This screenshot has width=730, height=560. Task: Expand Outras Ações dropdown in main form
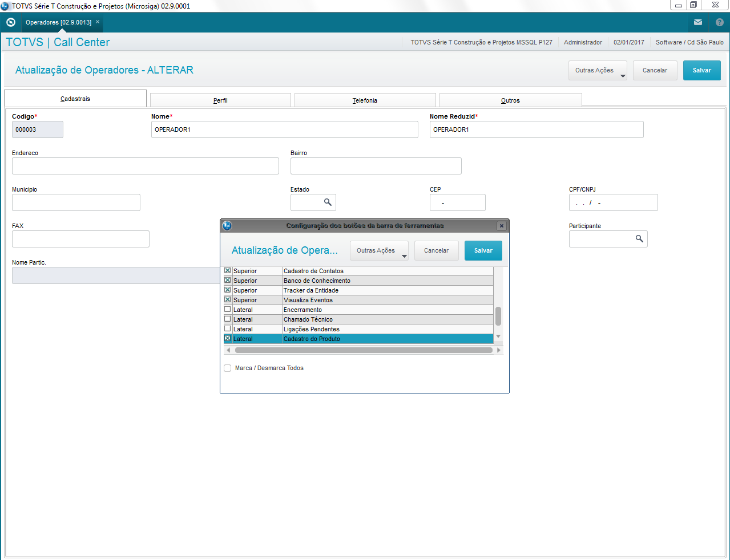pyautogui.click(x=598, y=71)
